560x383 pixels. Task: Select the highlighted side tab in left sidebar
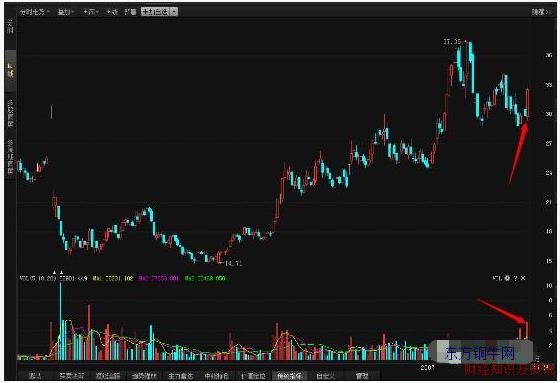(x=10, y=70)
